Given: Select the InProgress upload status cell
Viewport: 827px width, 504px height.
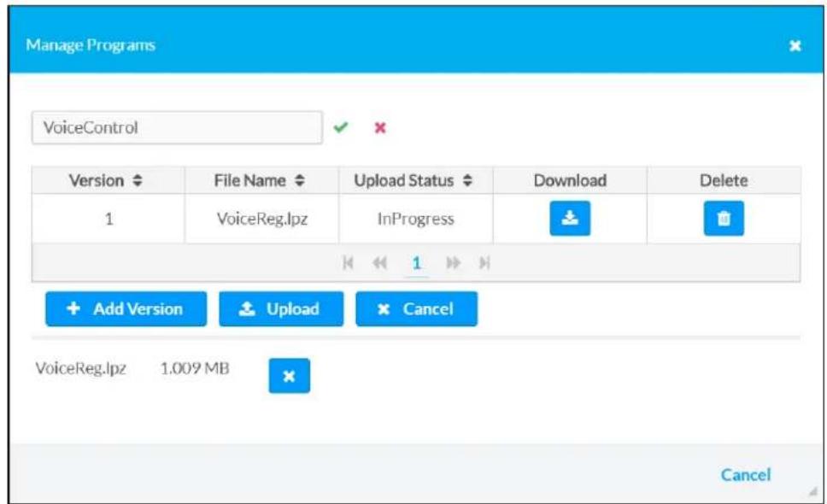Looking at the screenshot, I should coord(415,219).
